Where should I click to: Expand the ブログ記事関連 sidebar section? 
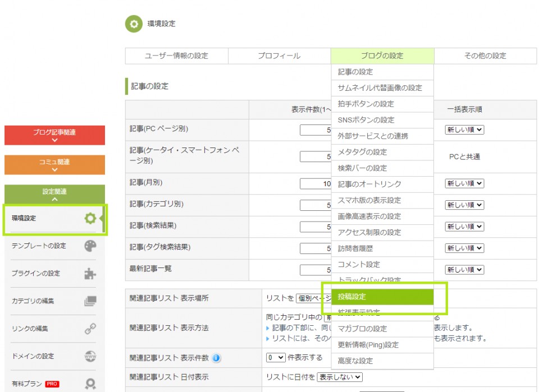[x=54, y=136]
